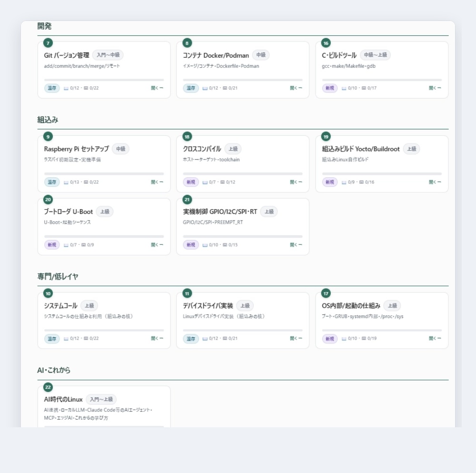Image resolution: width=476 pixels, height=473 pixels.
Task: Click the 専門/低レイヤ section heading
Action: pos(58,276)
